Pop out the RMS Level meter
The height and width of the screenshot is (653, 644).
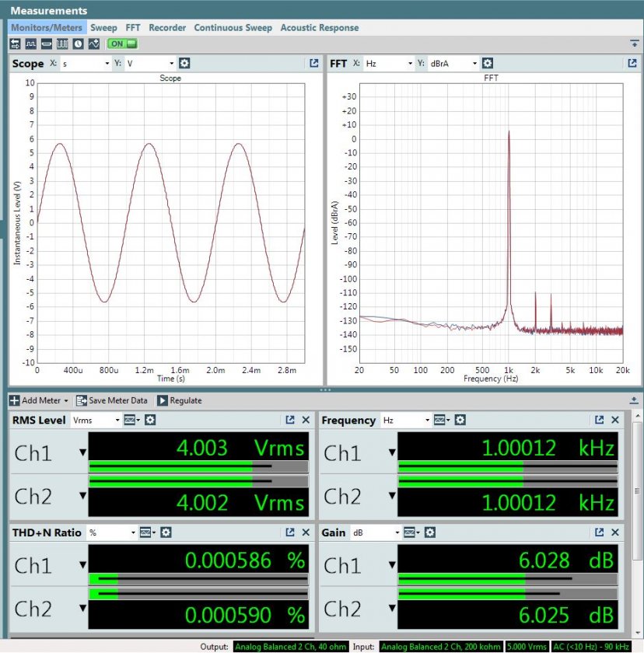pyautogui.click(x=290, y=420)
